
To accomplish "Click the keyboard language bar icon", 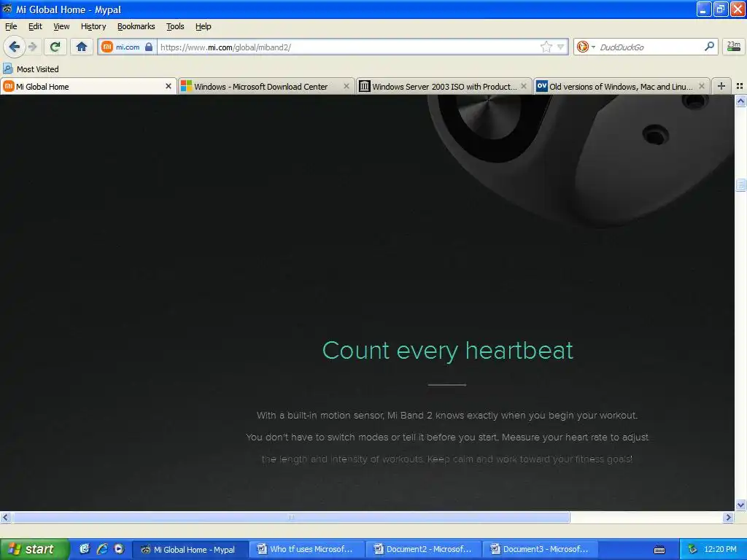I will coord(659,550).
